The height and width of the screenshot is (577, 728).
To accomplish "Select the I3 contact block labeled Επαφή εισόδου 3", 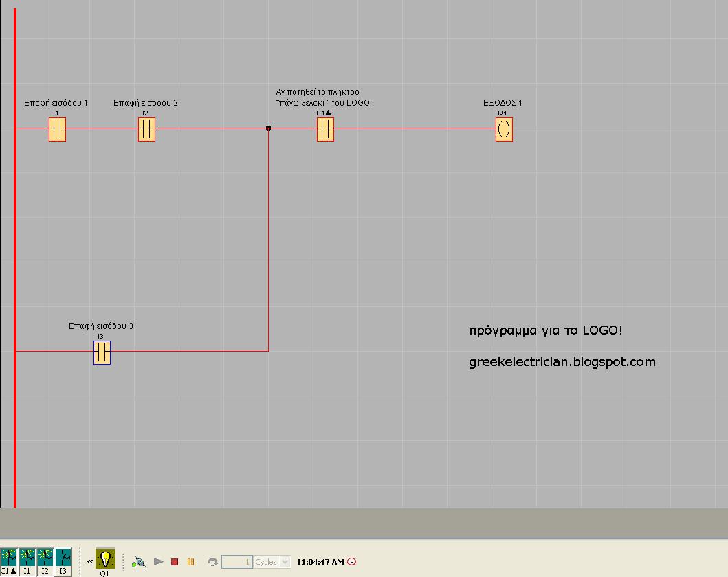I will pyautogui.click(x=102, y=352).
